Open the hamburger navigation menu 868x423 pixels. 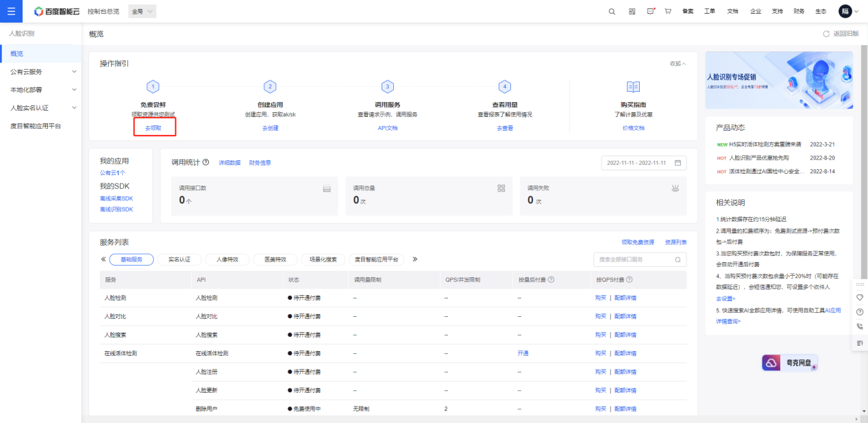[x=11, y=11]
